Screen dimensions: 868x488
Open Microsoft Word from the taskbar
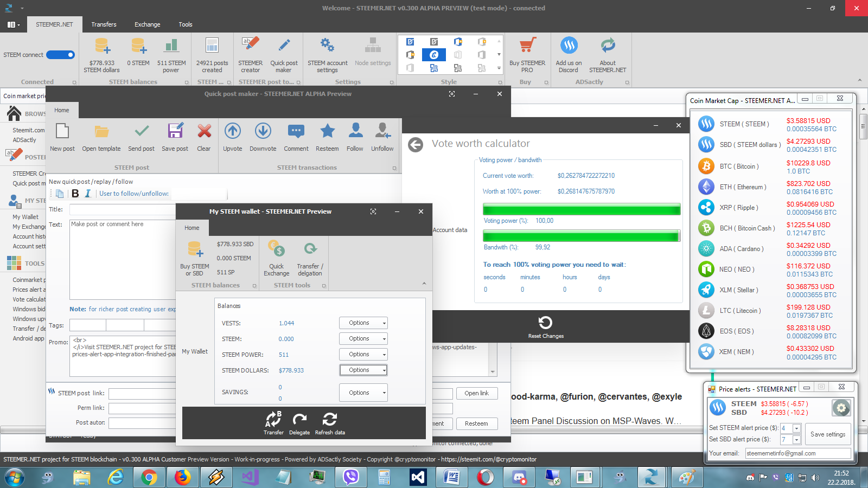451,477
